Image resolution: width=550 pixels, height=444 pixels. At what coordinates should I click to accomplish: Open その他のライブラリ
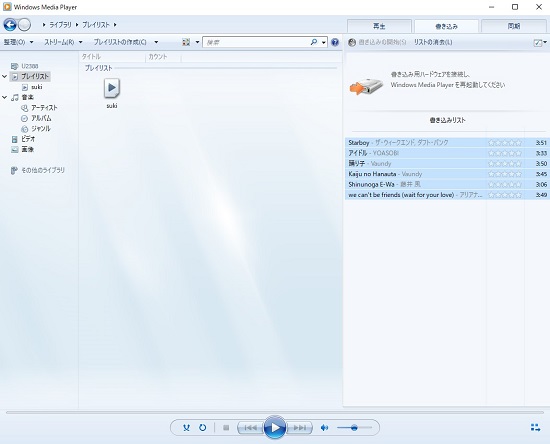click(x=43, y=170)
